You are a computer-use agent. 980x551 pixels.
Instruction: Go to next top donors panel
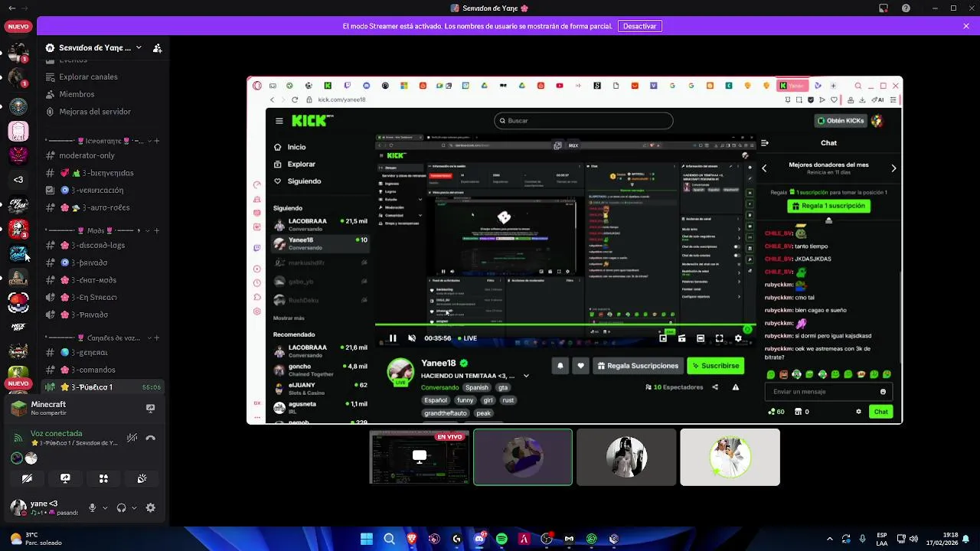[893, 168]
